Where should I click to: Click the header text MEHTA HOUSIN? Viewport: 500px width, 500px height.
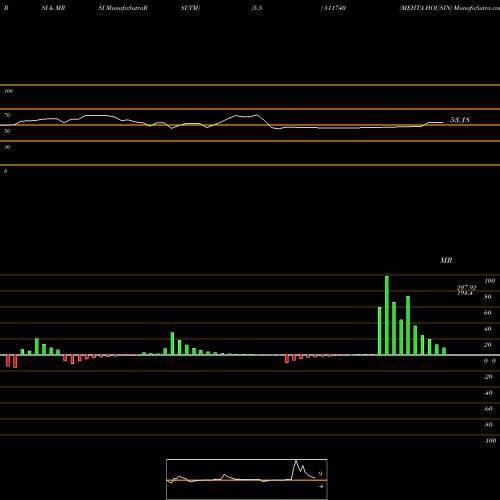[427, 8]
